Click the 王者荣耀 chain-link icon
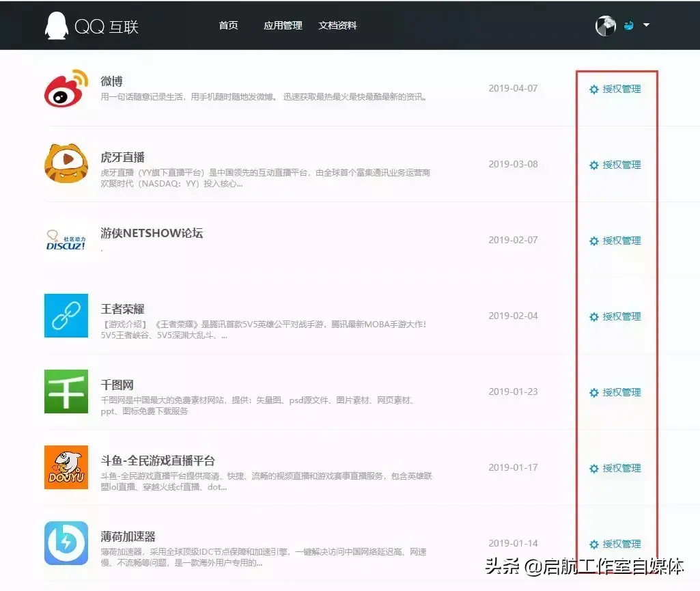 point(66,316)
